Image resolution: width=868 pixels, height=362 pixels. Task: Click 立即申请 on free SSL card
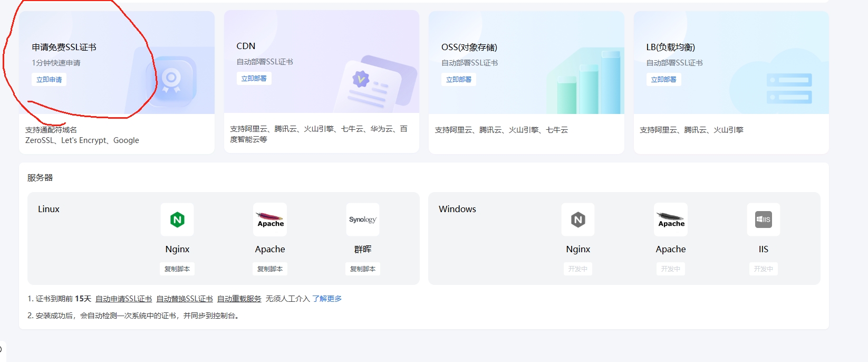point(49,80)
